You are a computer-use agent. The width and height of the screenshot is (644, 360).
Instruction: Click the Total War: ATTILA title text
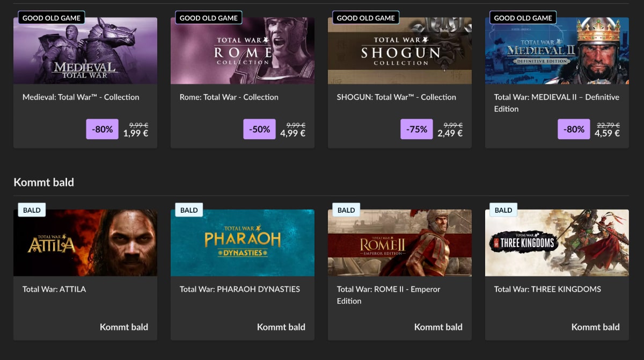[54, 289]
